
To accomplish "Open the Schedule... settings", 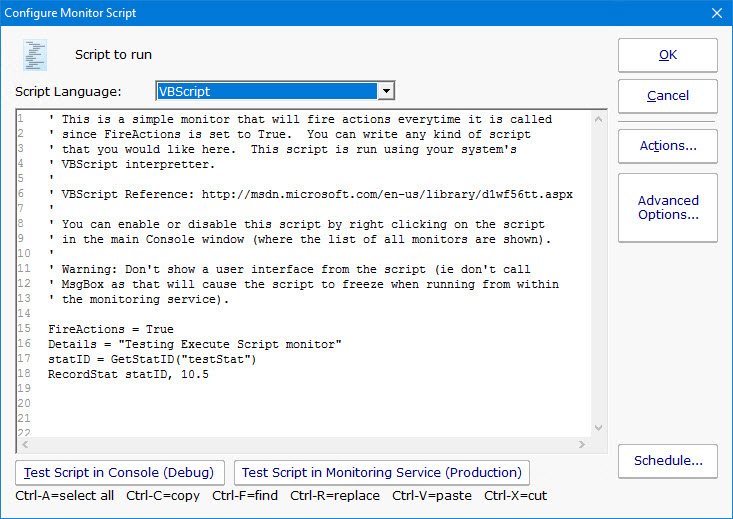I will (667, 461).
